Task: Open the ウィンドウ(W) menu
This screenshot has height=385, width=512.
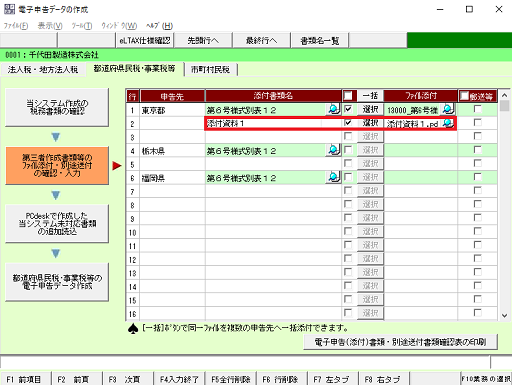Action: click(x=119, y=26)
